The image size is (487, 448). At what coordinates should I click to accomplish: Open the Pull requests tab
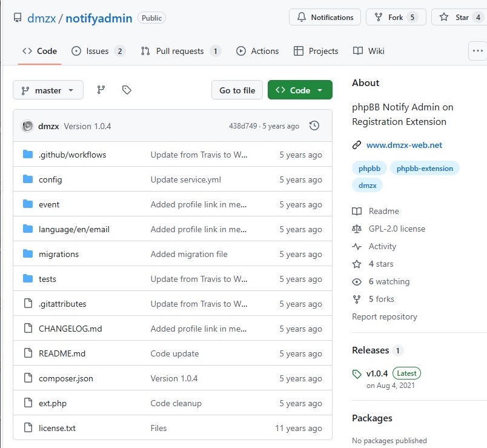coord(181,51)
